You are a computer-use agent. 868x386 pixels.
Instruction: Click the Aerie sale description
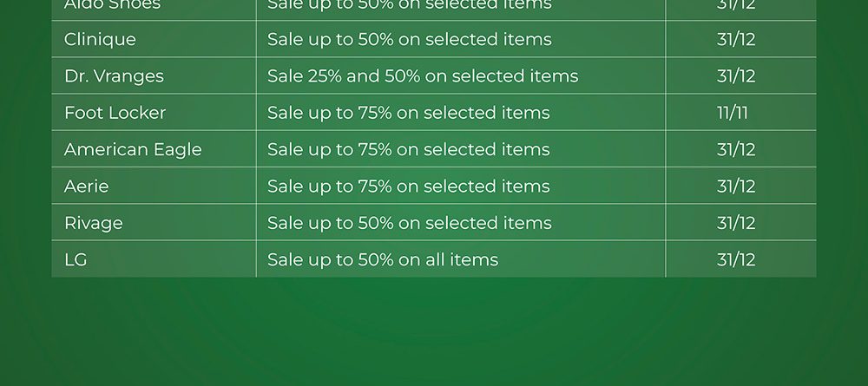[x=408, y=186]
